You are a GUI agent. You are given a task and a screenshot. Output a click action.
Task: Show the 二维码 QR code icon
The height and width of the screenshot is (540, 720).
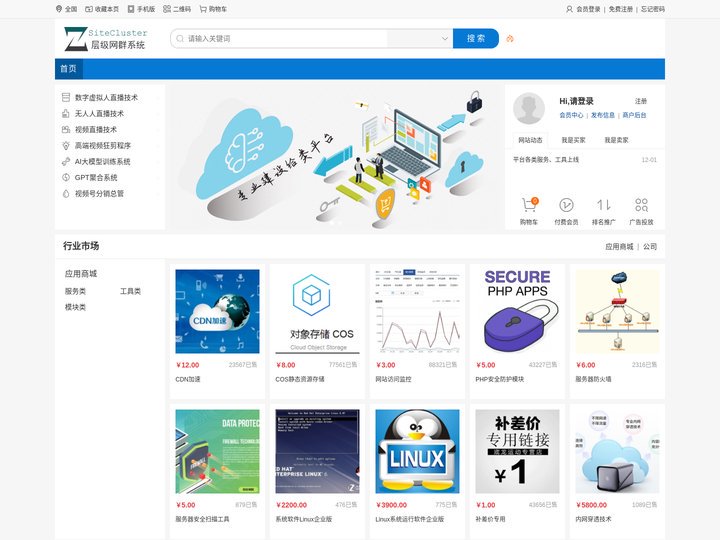pyautogui.click(x=167, y=9)
